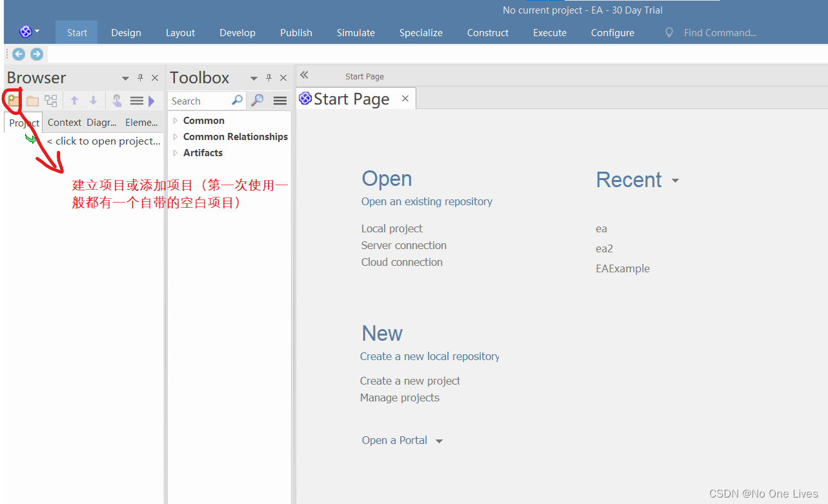Close the Browser panel

coord(155,78)
